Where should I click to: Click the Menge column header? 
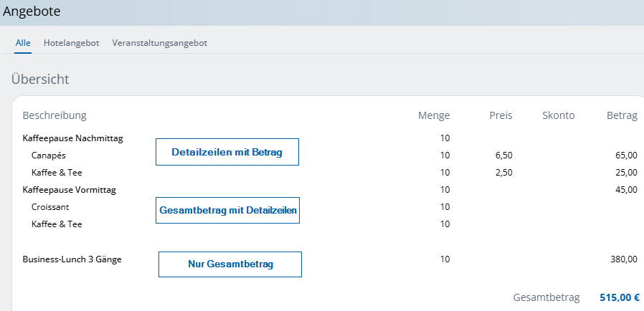tap(434, 115)
